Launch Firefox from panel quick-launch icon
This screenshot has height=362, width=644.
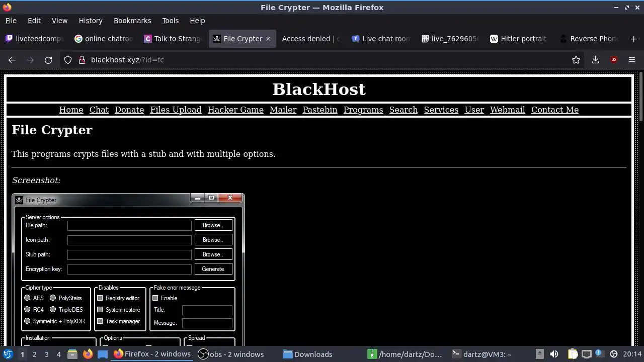[x=88, y=354]
